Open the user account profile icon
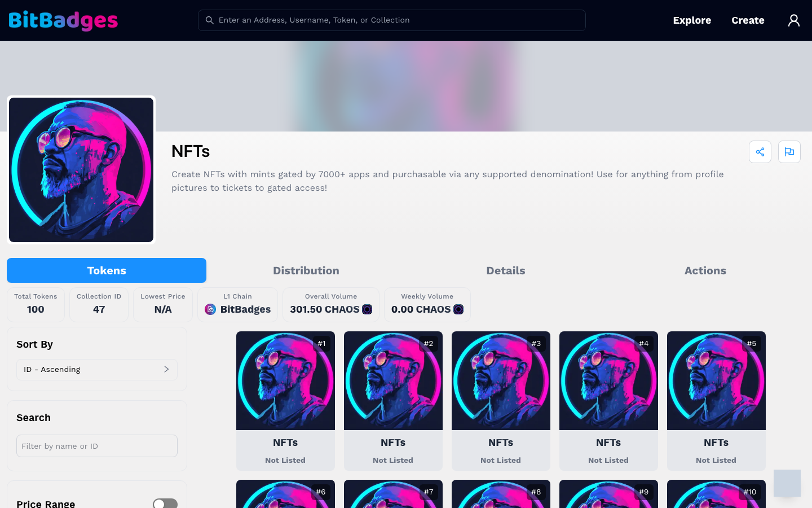This screenshot has width=812, height=508. coord(794,20)
